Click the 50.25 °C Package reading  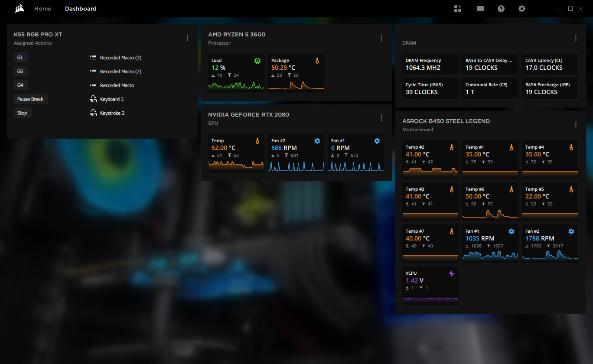point(283,68)
